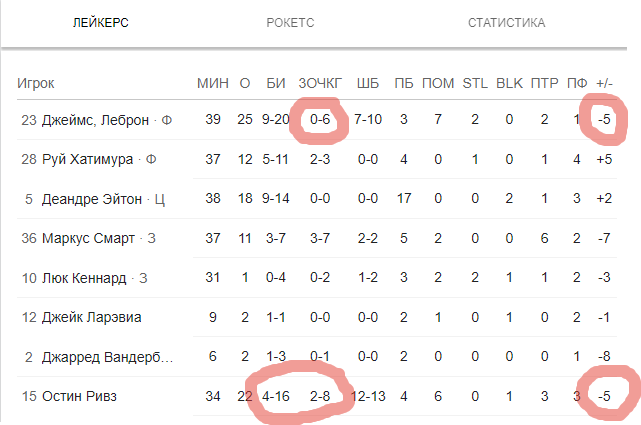Click the Игрок column header
The height and width of the screenshot is (425, 641).
coord(36,82)
